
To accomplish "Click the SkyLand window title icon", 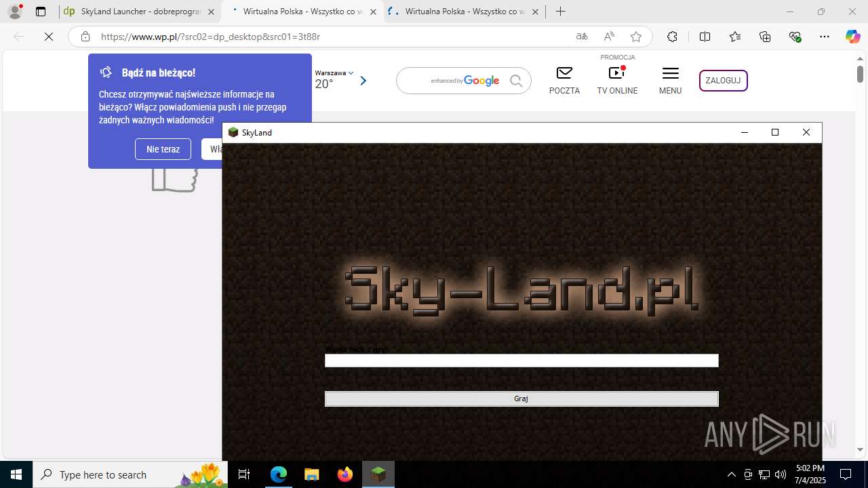I will point(233,132).
